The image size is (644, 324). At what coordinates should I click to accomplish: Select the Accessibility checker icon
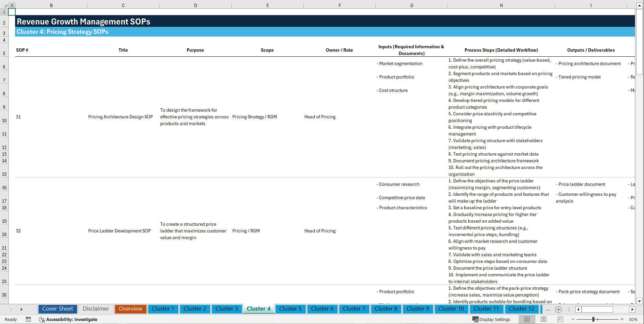(42, 320)
